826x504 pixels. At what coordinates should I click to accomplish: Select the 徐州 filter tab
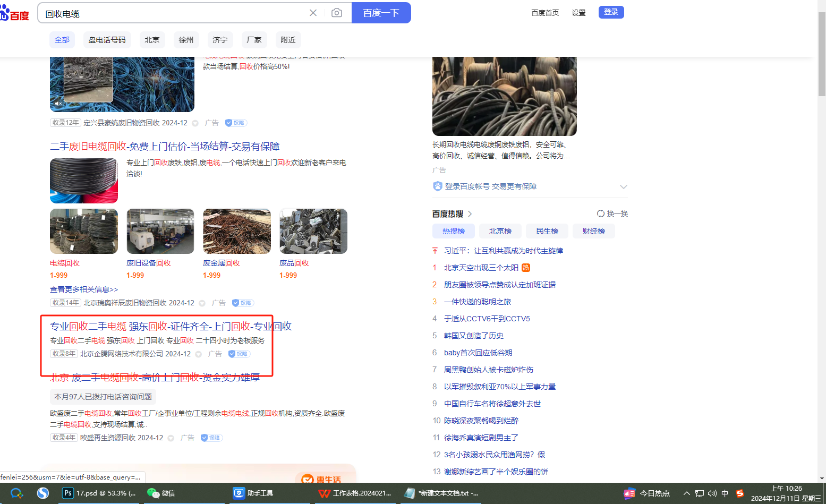pos(186,40)
